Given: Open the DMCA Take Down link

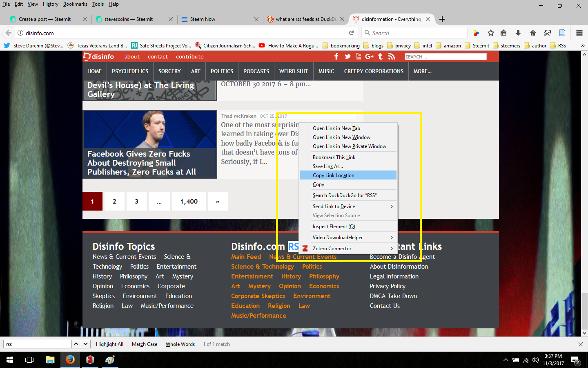Looking at the screenshot, I should 393,296.
